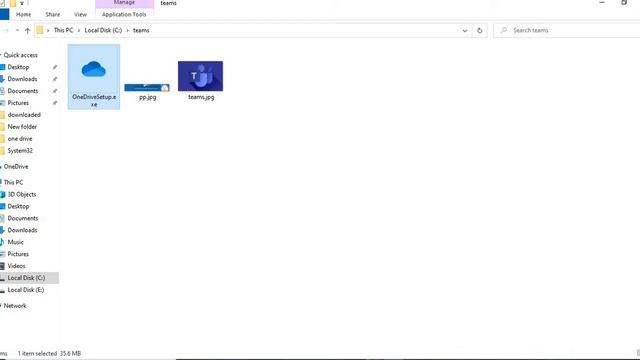The width and height of the screenshot is (640, 360).
Task: Click the 3D Objects cube icon
Action: click(x=2, y=194)
